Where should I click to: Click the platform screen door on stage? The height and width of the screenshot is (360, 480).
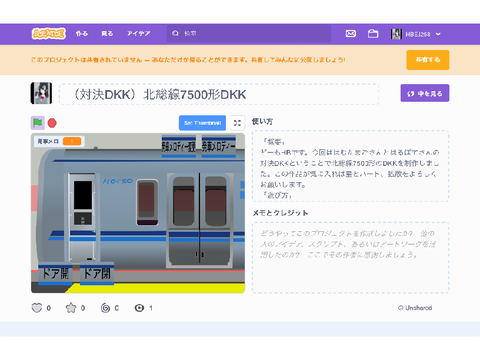click(x=82, y=217)
